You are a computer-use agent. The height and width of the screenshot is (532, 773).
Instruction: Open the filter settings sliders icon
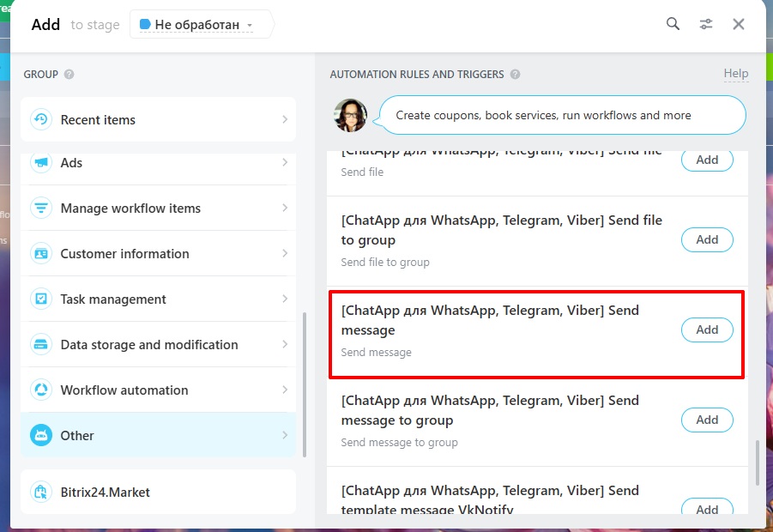click(706, 24)
